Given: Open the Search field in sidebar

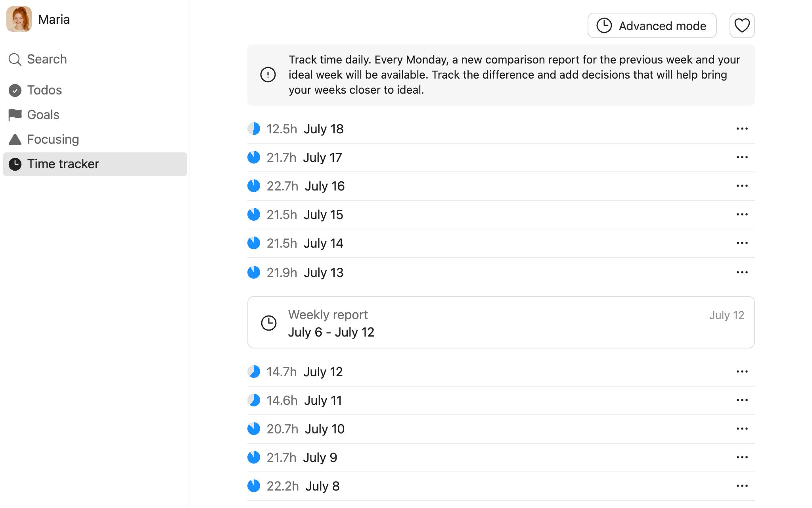Looking at the screenshot, I should [x=95, y=59].
